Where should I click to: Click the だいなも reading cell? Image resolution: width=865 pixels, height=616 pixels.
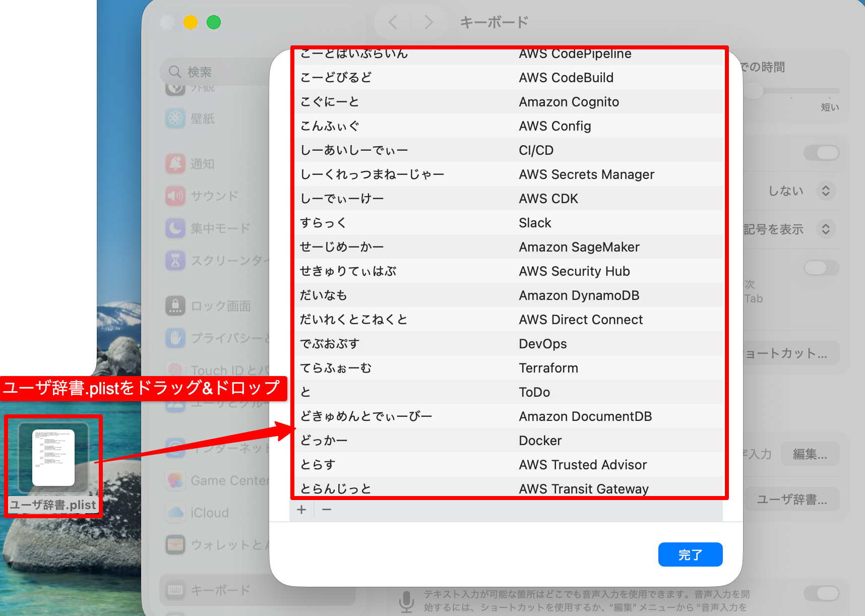click(x=323, y=295)
